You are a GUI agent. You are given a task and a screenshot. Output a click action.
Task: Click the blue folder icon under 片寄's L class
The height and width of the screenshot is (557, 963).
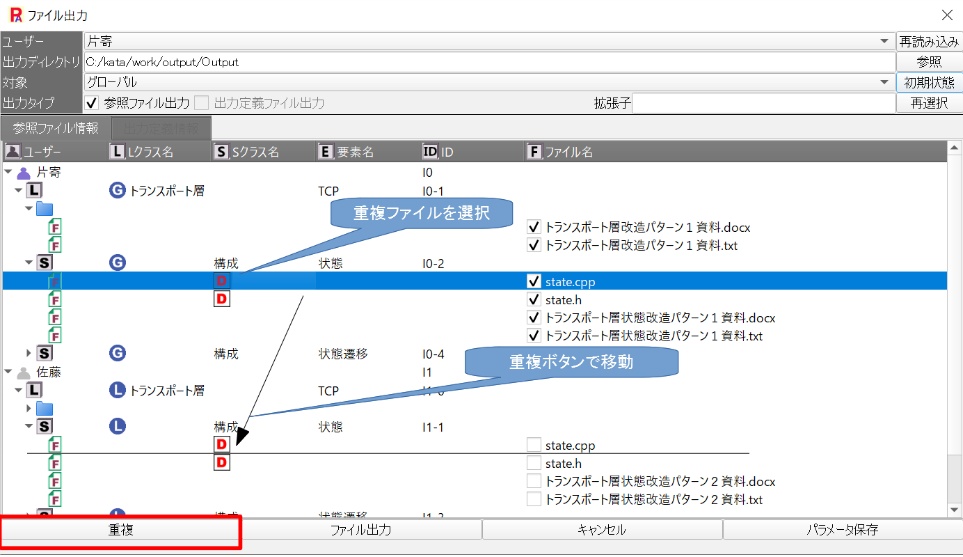pos(44,209)
